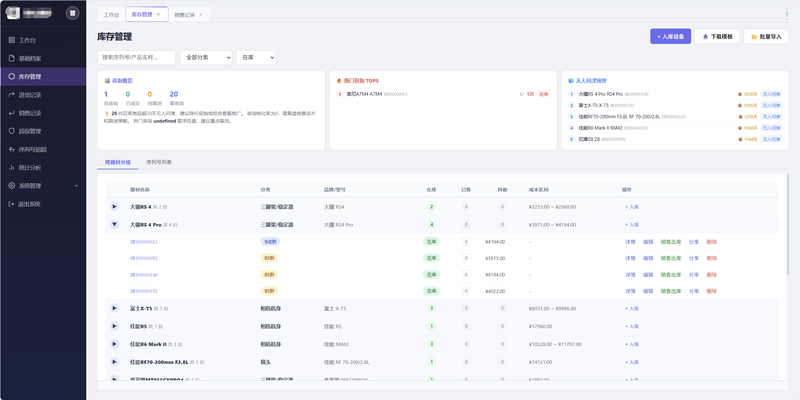800x400 pixels.
Task: Click 无人问津 tag for 大疆RS 4 Pro alert
Action: click(x=771, y=94)
